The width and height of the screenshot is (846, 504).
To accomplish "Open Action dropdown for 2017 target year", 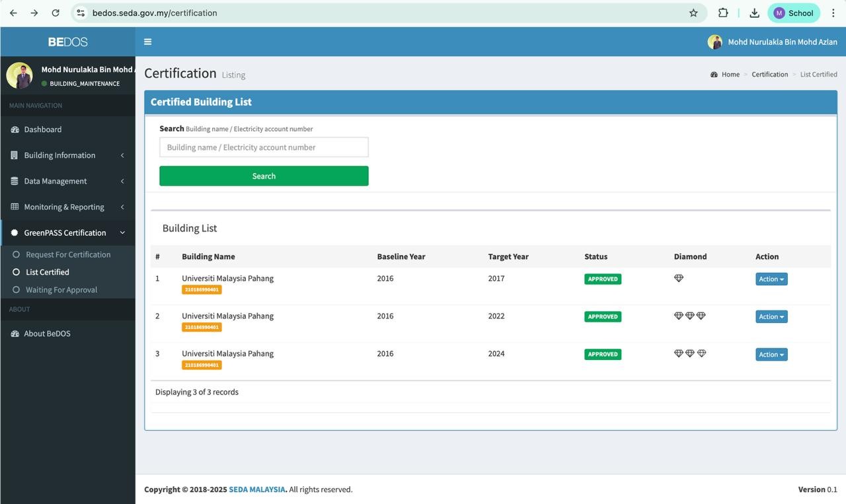I will pos(771,279).
